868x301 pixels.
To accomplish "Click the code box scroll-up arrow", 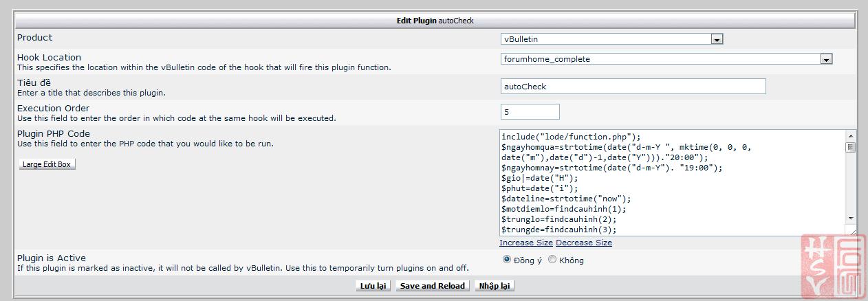I will [x=851, y=136].
